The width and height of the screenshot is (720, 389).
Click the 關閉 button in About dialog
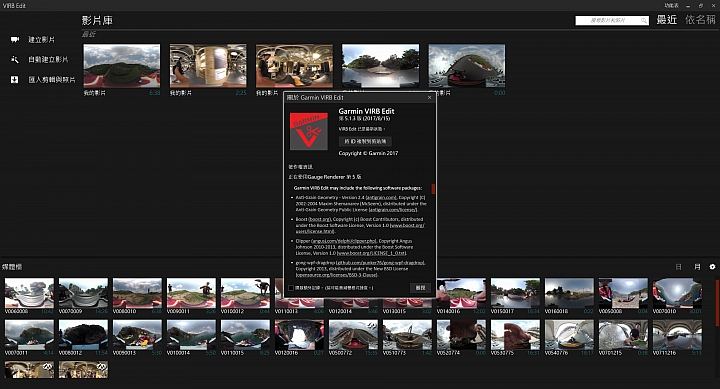(x=420, y=288)
